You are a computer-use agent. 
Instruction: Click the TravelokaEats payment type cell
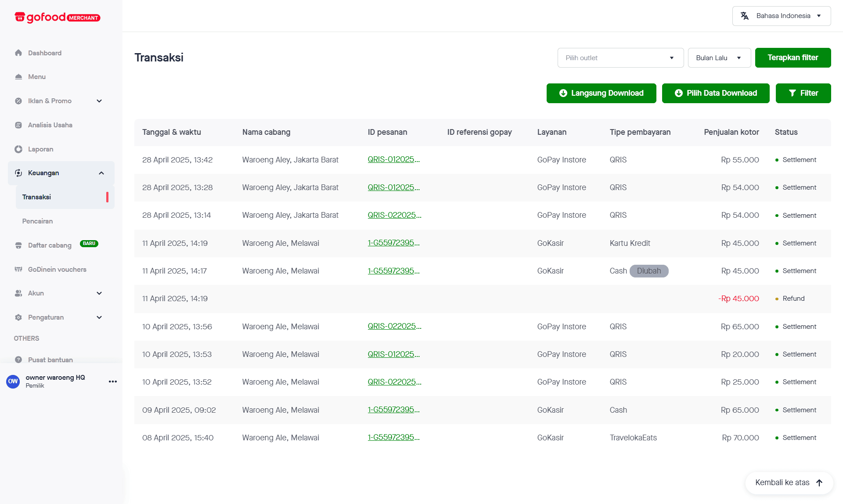pyautogui.click(x=633, y=438)
